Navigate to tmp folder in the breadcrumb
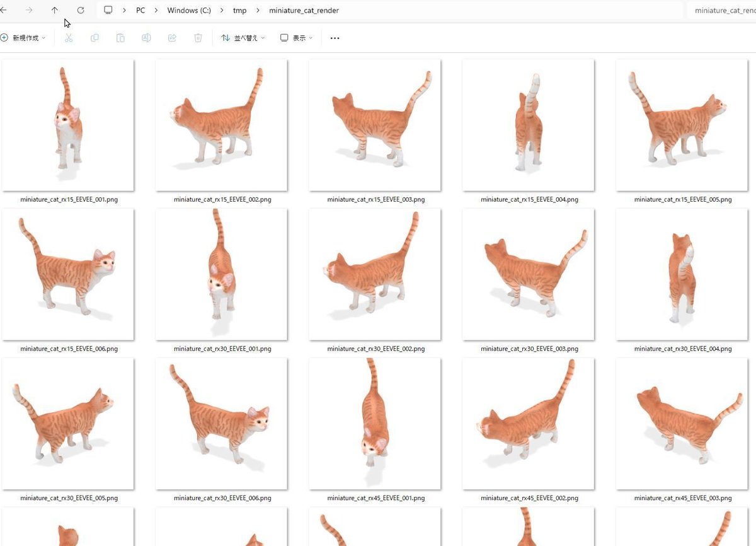The image size is (756, 546). (x=239, y=10)
